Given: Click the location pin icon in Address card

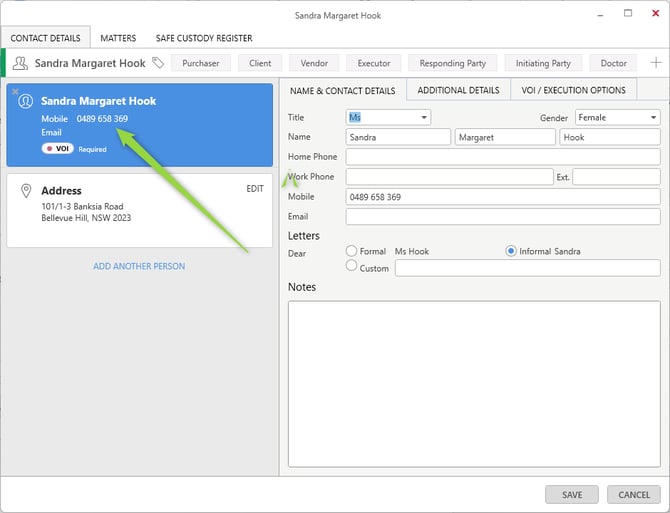Looking at the screenshot, I should click(26, 190).
